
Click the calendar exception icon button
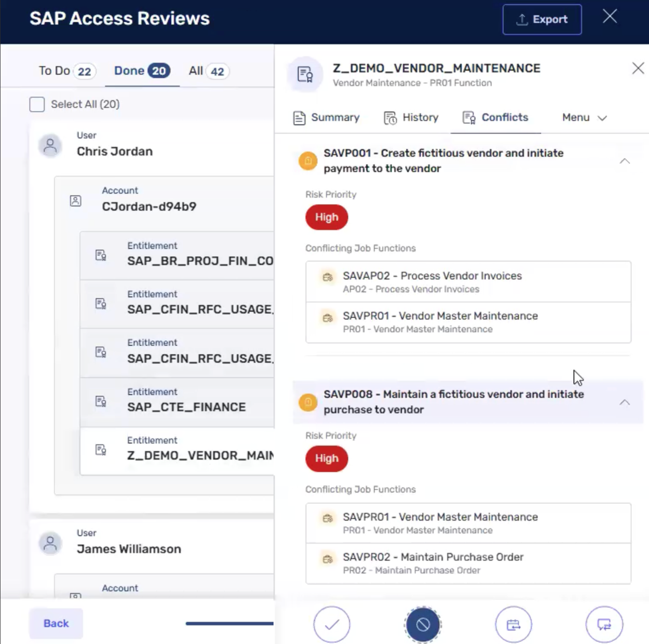[x=513, y=624]
